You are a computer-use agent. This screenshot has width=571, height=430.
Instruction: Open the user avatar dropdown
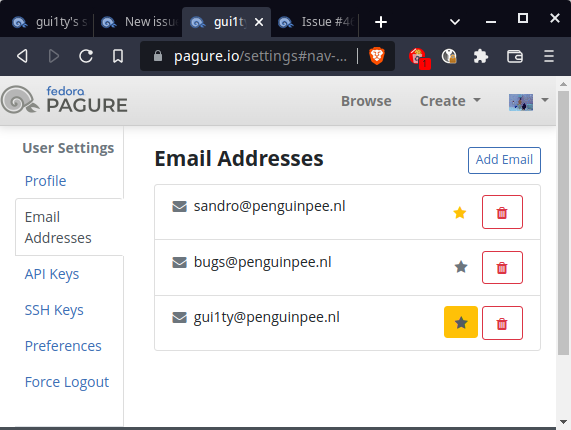529,102
